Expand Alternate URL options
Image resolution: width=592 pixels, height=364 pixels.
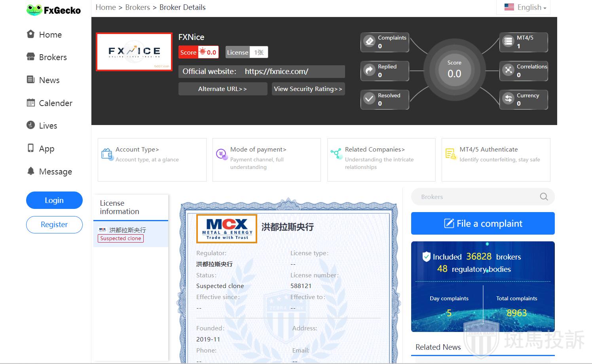click(x=222, y=89)
